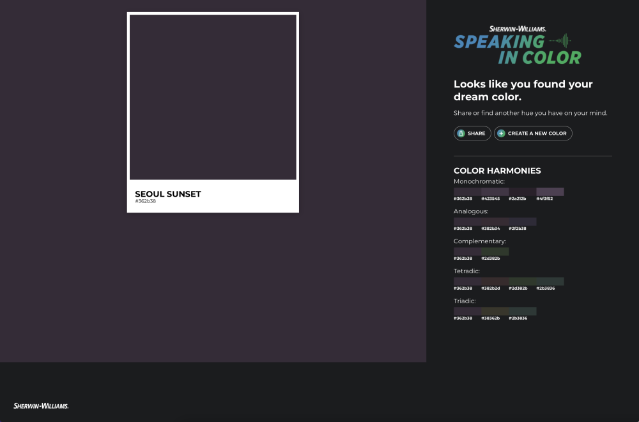Select the Seoul Sunset color card
This screenshot has height=422, width=639.
pyautogui.click(x=213, y=112)
